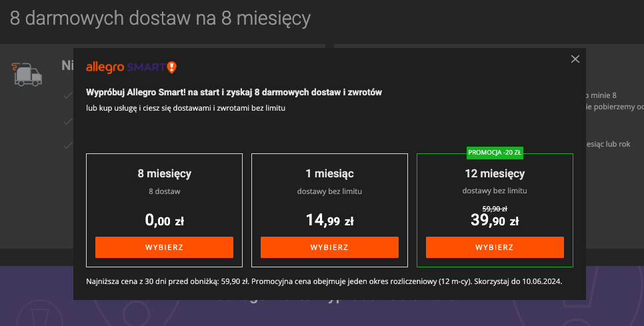Click the green PROMOCJA -20 ZŁ badge

tap(495, 153)
